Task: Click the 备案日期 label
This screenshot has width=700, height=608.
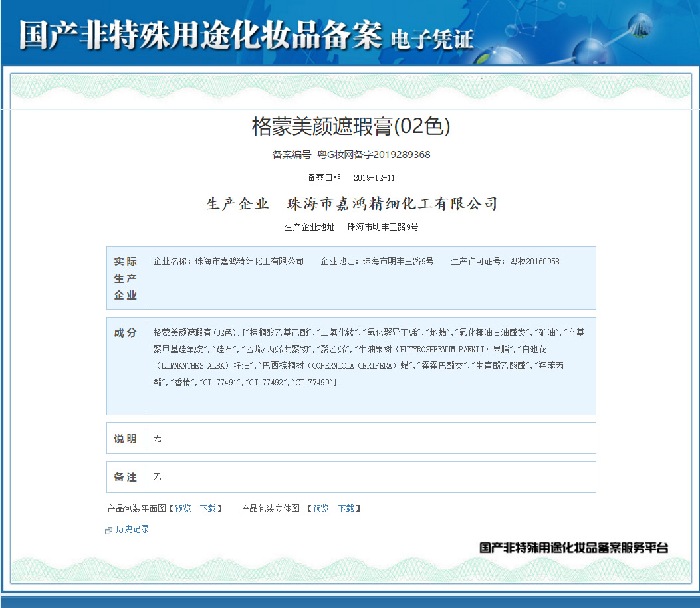Action: (324, 178)
